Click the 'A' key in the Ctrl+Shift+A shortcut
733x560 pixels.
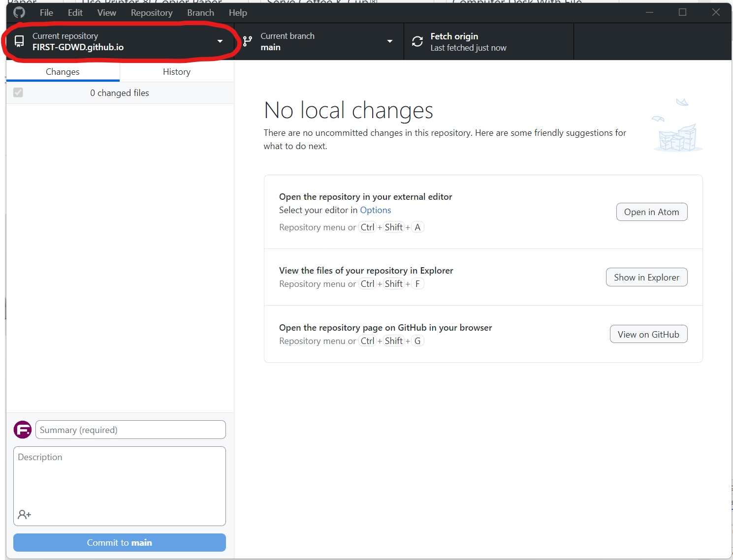coord(417,227)
